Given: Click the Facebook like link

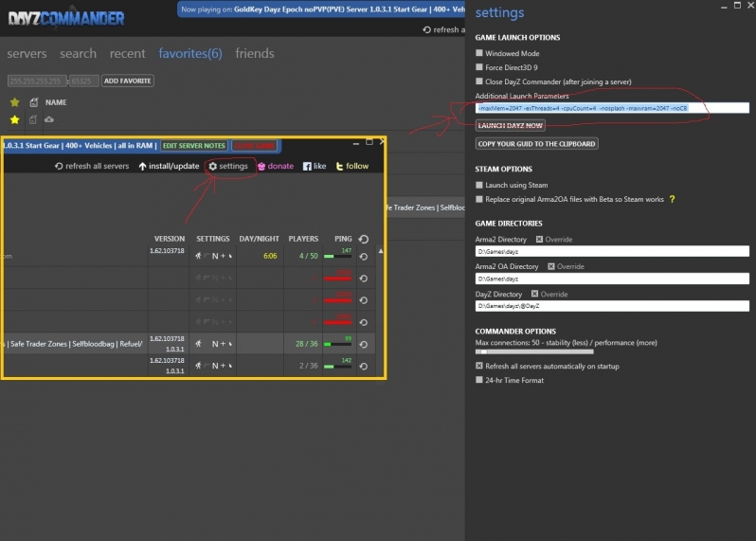Looking at the screenshot, I should click(315, 166).
